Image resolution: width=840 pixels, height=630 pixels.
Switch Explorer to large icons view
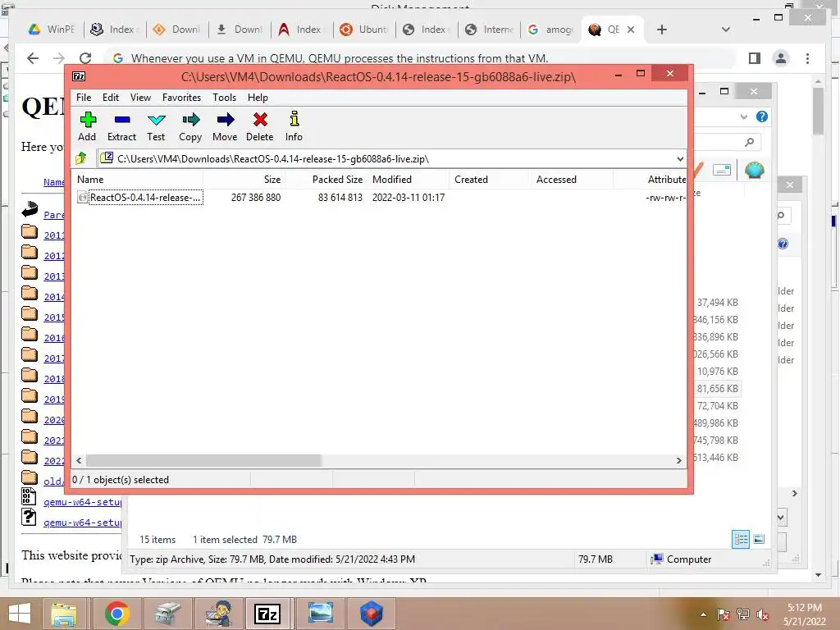click(759, 539)
